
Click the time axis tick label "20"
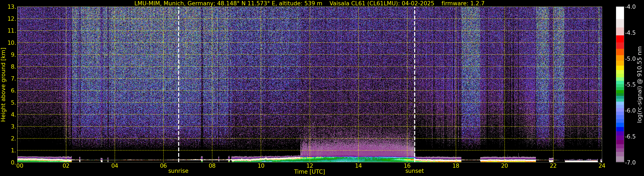[x=505, y=166]
